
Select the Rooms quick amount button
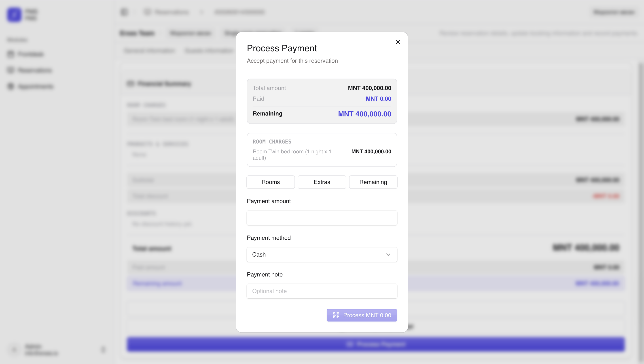[271, 182]
